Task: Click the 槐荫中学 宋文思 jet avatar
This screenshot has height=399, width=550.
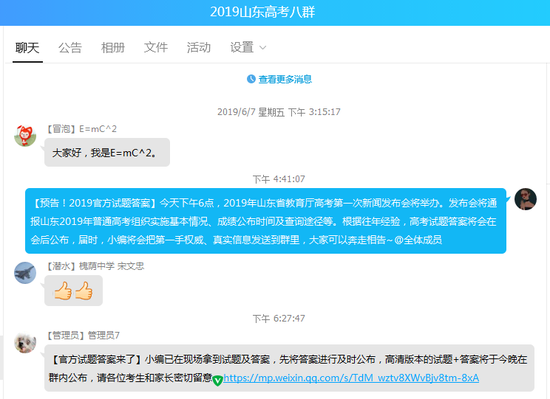Action: pyautogui.click(x=25, y=273)
